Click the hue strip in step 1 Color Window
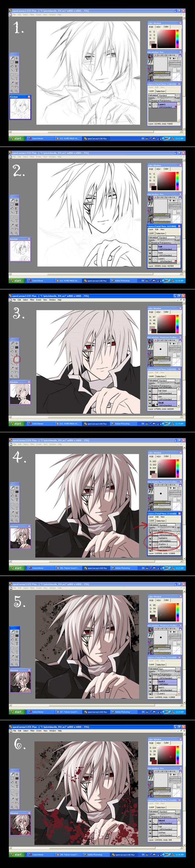195x868 pixels. click(x=177, y=39)
